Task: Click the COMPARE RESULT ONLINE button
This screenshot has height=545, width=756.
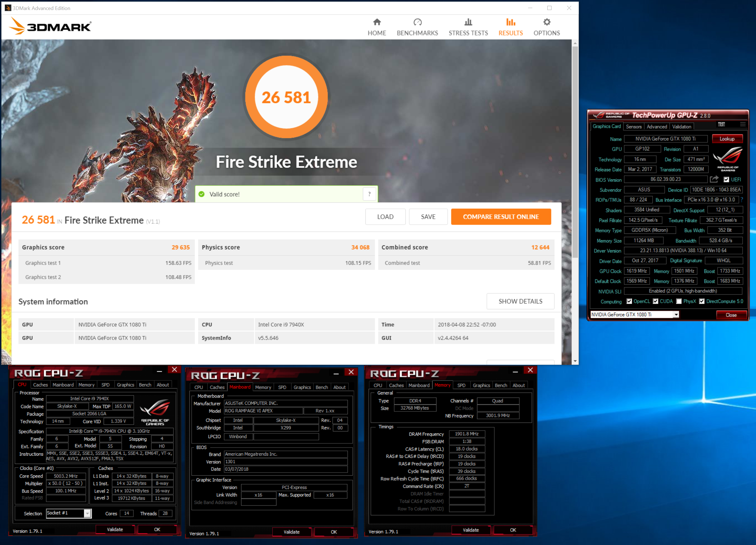Action: (x=501, y=217)
